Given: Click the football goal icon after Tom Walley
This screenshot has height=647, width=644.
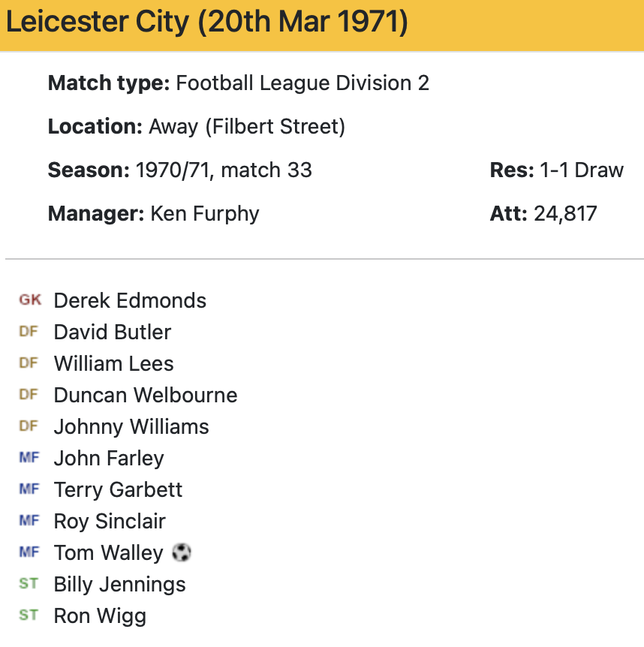Looking at the screenshot, I should pyautogui.click(x=181, y=553).
